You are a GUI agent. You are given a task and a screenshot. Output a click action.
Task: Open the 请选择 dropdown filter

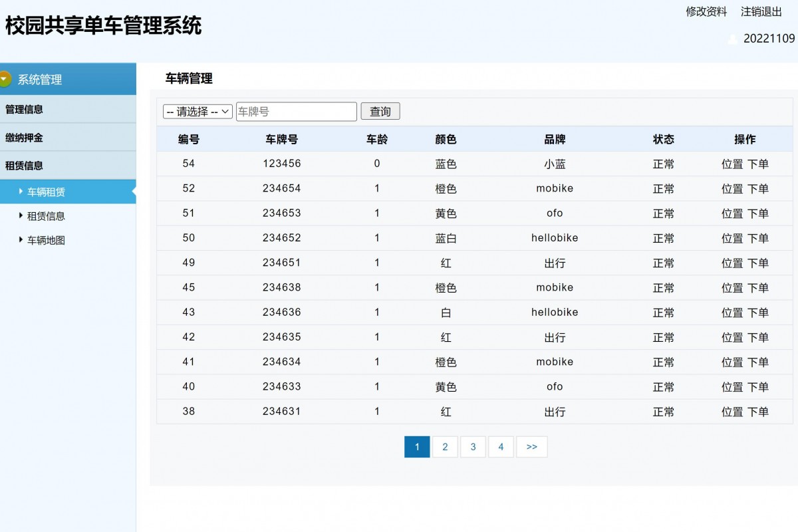198,112
